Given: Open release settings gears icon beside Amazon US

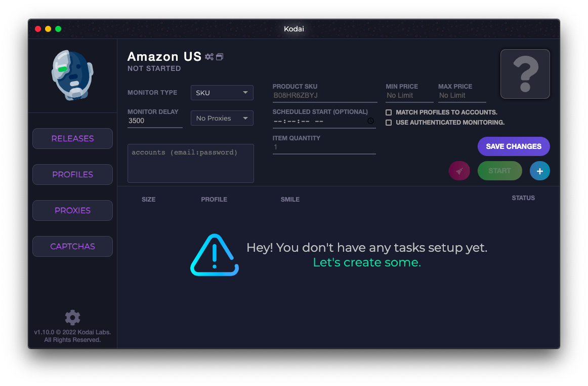Looking at the screenshot, I should click(x=209, y=57).
